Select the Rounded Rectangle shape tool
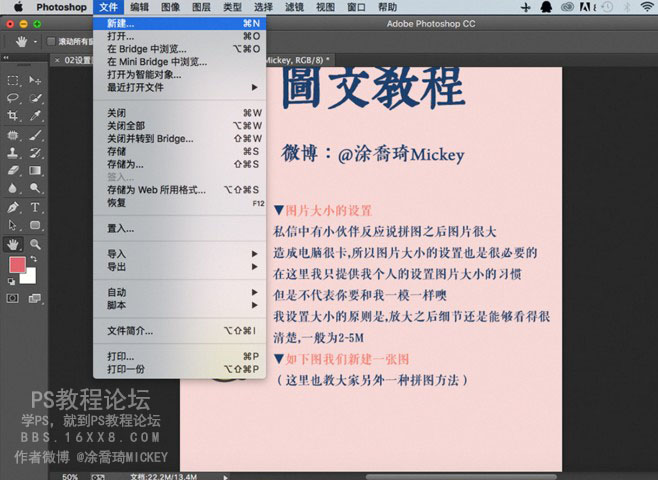Screen dimensions: 658x480 (35, 225)
